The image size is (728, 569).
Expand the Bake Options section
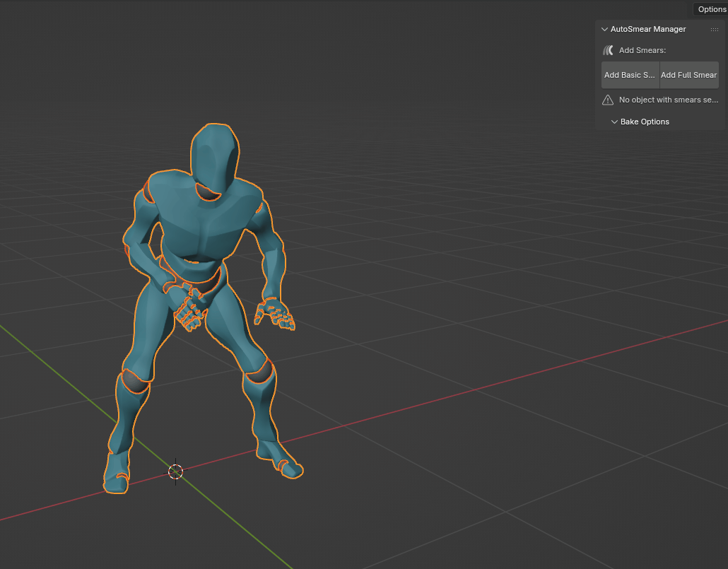pyautogui.click(x=614, y=122)
